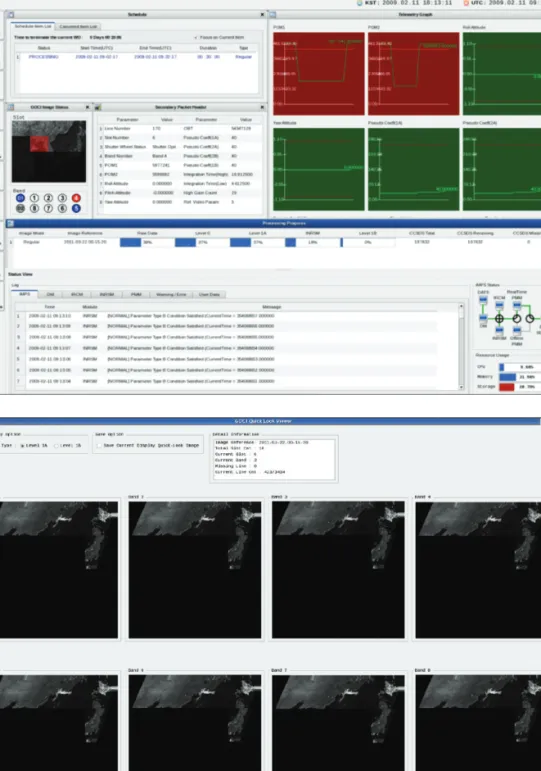Open the User Data log tab
The width and height of the screenshot is (541, 771).
(x=209, y=295)
